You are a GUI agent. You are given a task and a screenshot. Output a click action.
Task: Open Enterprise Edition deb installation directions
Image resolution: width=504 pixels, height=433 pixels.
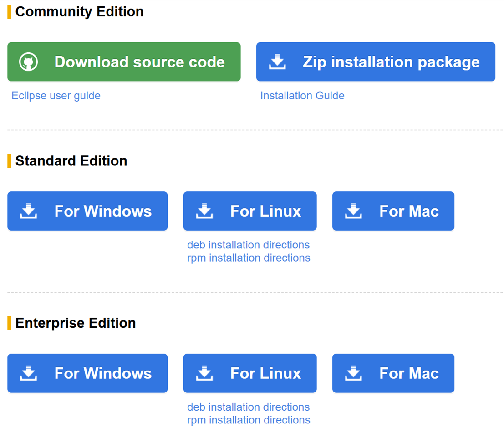tap(248, 407)
